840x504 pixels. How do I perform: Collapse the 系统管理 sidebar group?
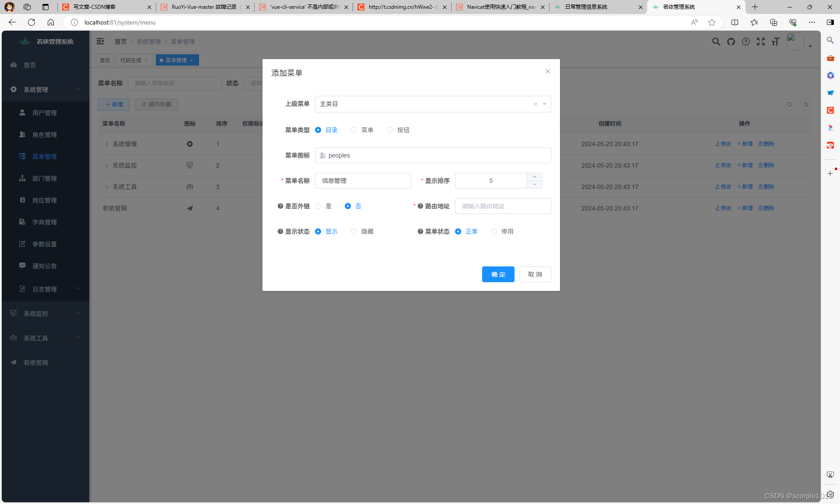[45, 90]
